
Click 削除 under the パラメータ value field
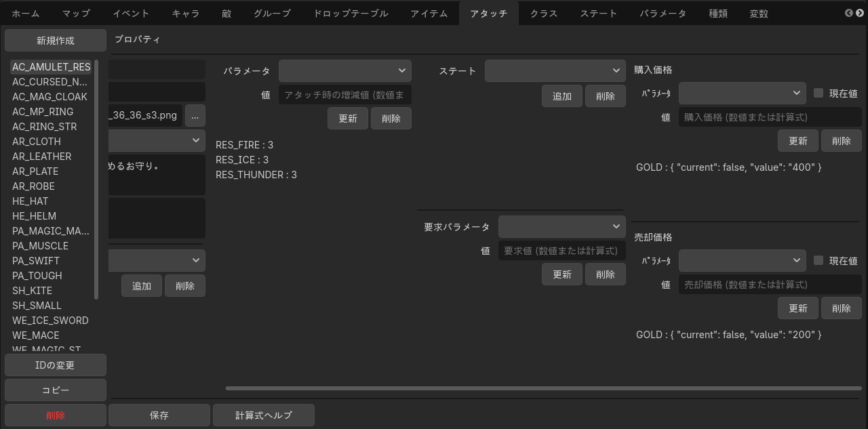point(391,119)
